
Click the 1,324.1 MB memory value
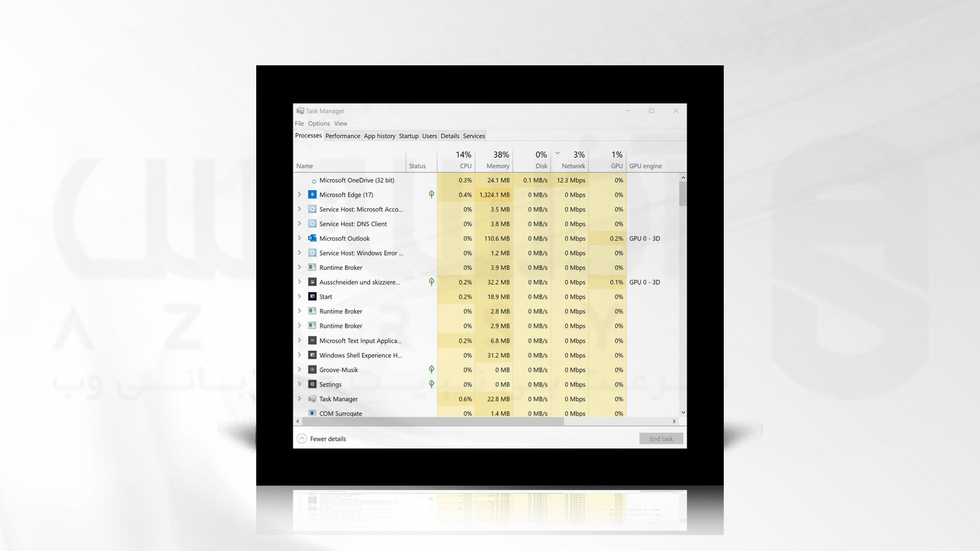[494, 195]
